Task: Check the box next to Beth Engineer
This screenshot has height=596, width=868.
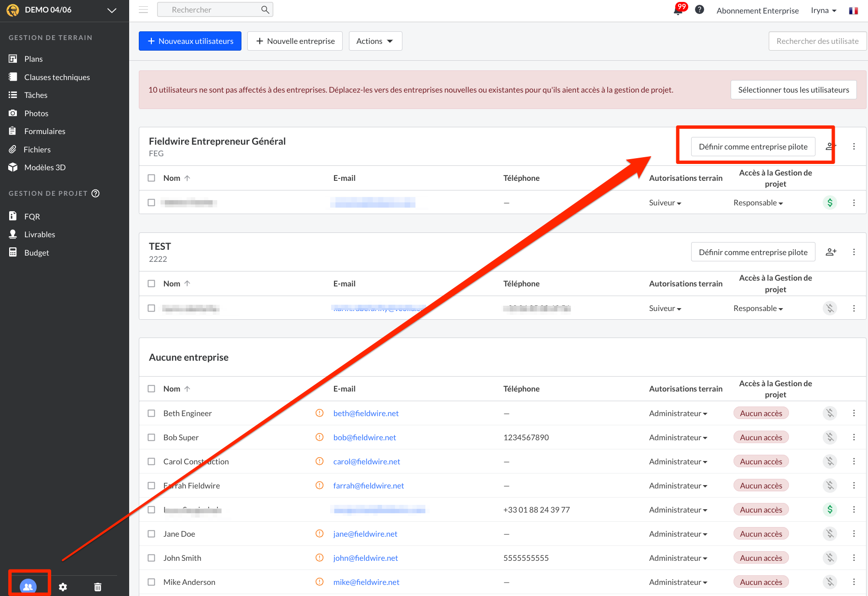Action: pos(151,413)
